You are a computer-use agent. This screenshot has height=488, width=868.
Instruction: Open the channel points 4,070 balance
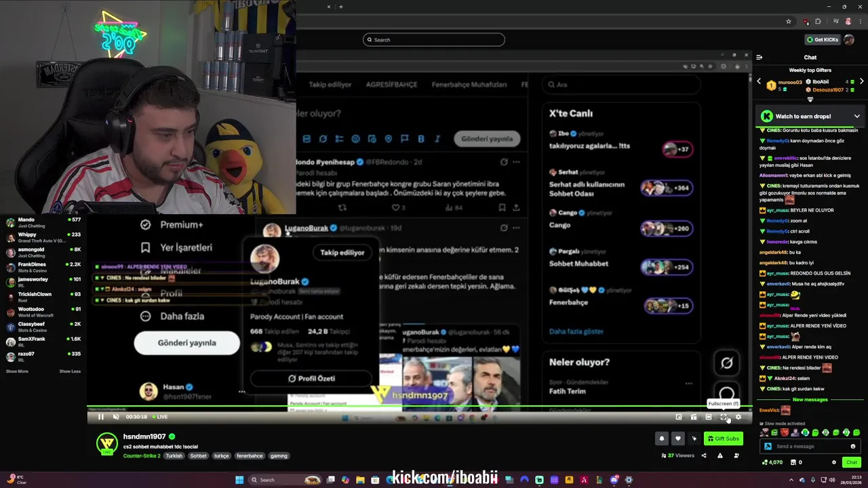772,462
